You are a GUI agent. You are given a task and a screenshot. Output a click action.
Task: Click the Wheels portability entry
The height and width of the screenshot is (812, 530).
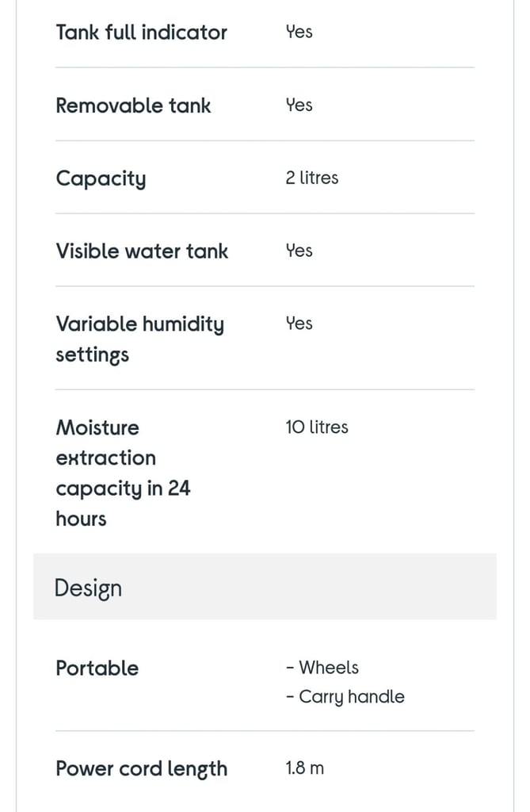pos(322,668)
